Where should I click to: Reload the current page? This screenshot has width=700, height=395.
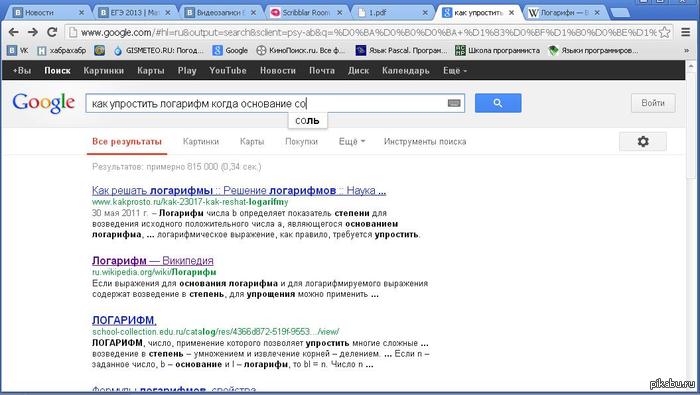coord(52,32)
